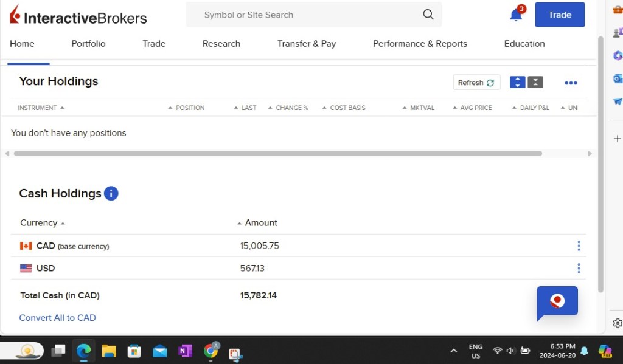Screen dimensions: 623x364
Task: Click the Symbol or Site Search field
Action: [304, 15]
